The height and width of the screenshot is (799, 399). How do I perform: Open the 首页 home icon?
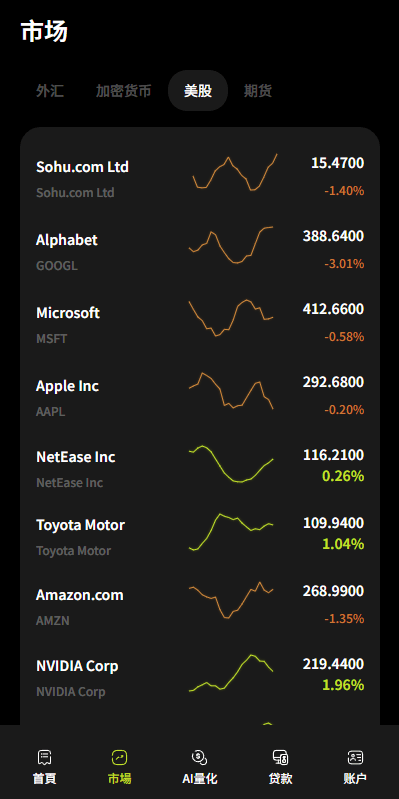(x=44, y=757)
